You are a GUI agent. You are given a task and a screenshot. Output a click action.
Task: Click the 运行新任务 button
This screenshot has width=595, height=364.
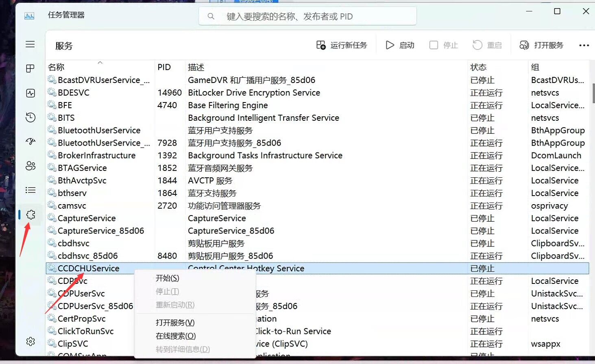coord(342,45)
